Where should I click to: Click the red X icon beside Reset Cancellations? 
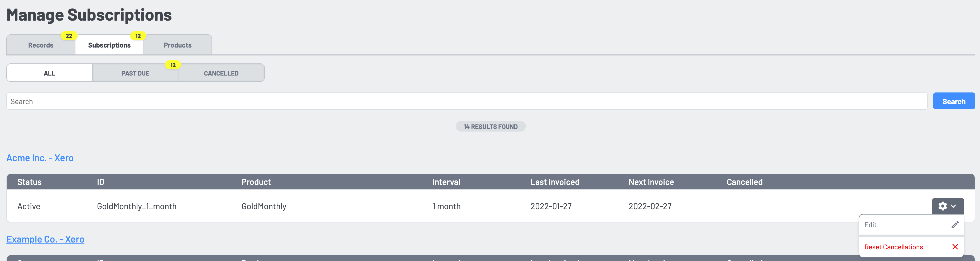tap(954, 247)
